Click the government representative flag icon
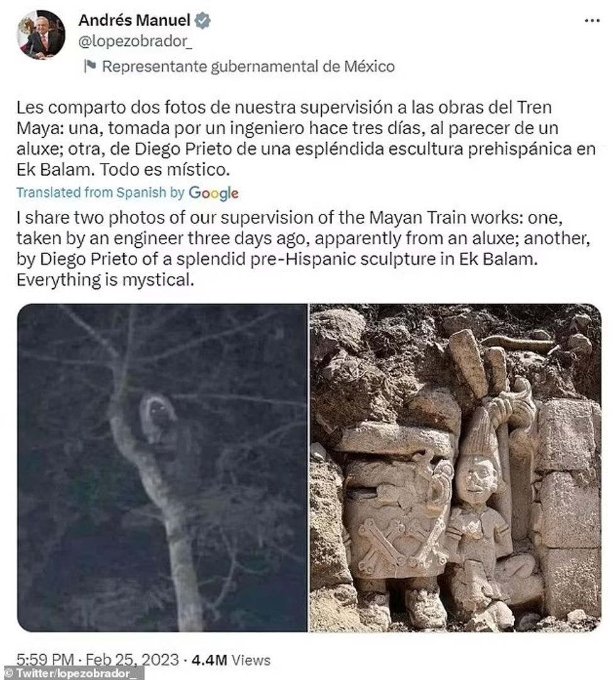616x680 pixels. coord(90,66)
